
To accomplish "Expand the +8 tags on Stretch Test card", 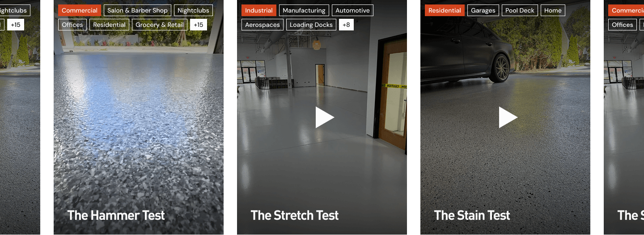I will coord(346,25).
